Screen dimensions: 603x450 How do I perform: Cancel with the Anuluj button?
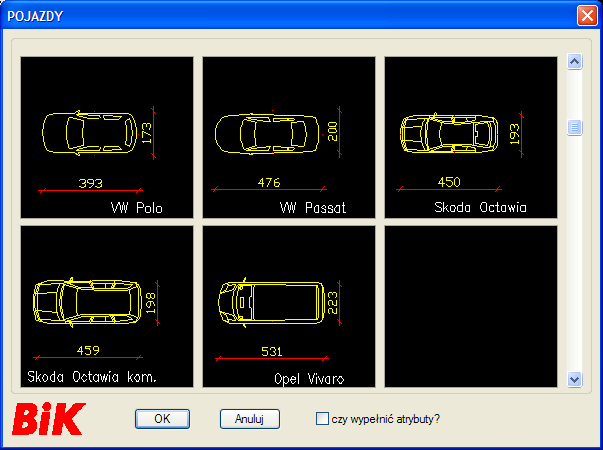click(250, 419)
